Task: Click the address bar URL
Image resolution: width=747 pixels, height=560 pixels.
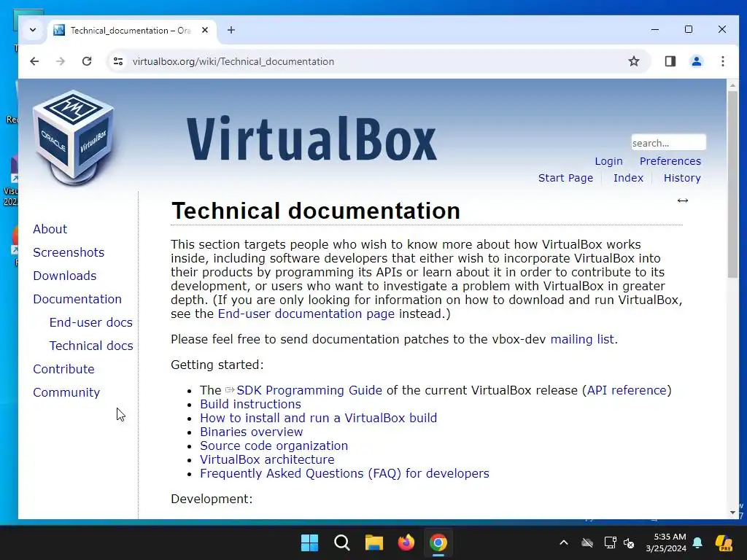Action: point(233,61)
